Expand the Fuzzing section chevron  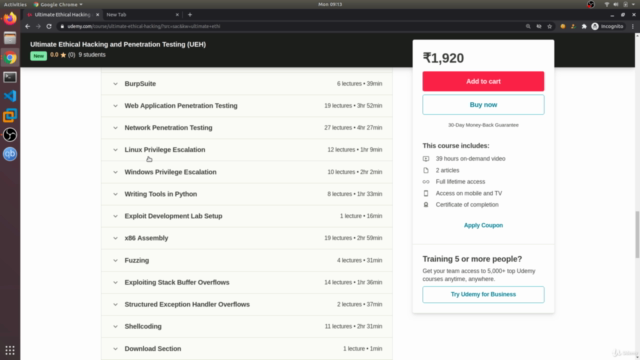point(116,260)
